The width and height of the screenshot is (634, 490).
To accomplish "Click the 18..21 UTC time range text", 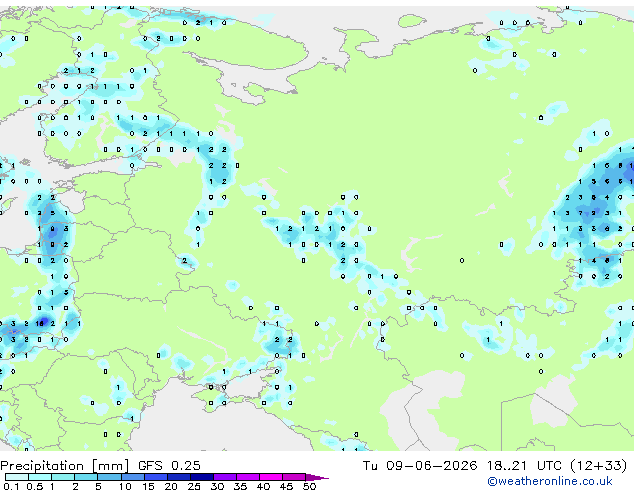I will pos(524,466).
